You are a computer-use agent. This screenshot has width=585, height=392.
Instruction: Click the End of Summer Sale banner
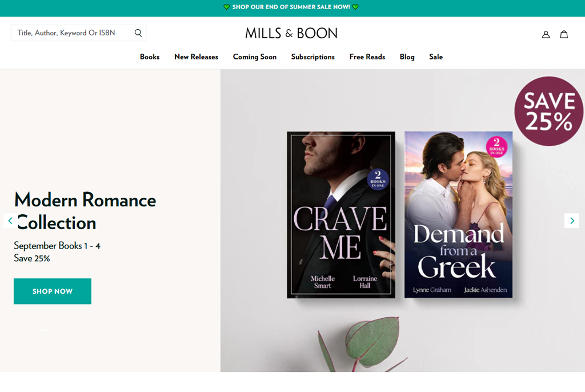pos(291,7)
